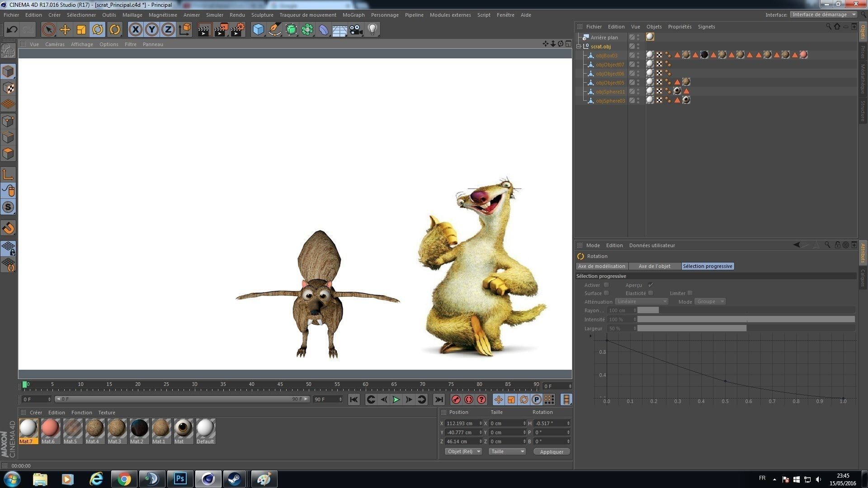
Task: Adjust the Rayon slider bar
Action: coord(746,310)
